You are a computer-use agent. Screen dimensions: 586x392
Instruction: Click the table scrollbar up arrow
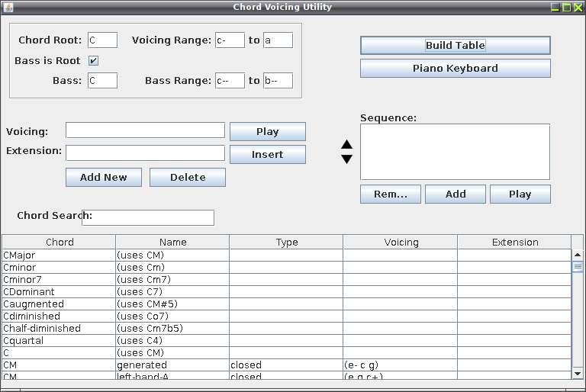578,255
